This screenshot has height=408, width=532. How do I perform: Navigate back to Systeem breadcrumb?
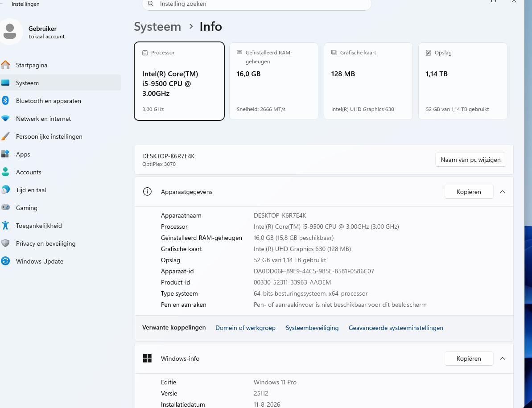click(x=157, y=26)
